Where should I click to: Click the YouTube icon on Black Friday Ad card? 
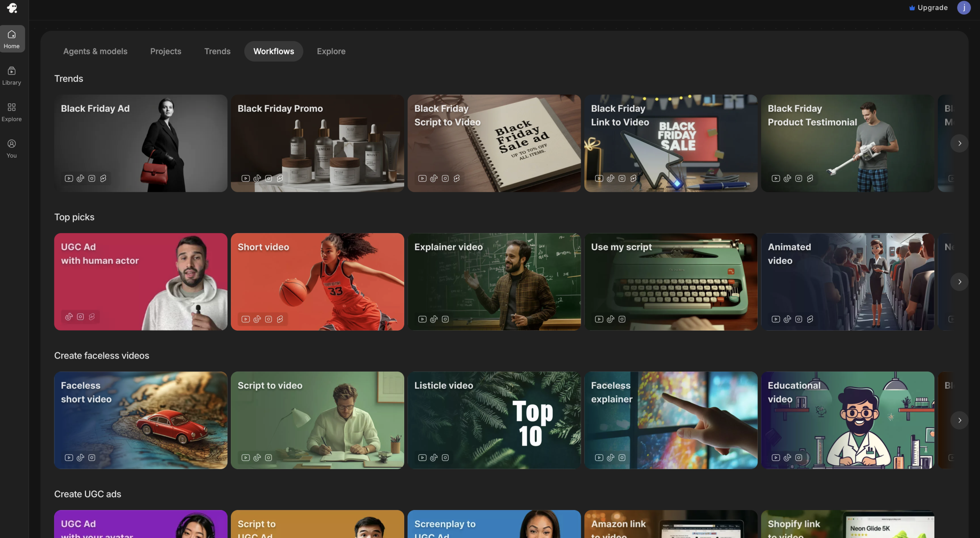pos(69,178)
